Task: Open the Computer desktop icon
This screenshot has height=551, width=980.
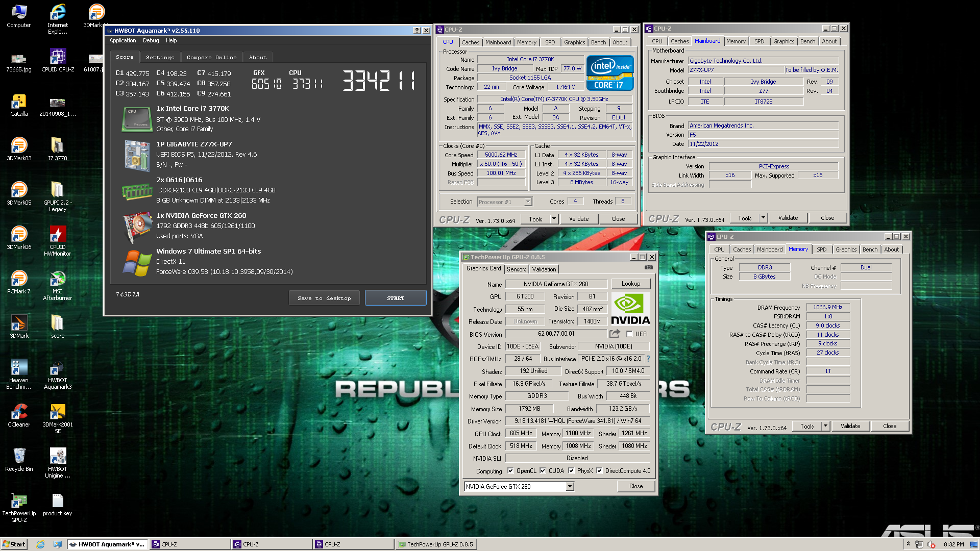Action: 19,16
